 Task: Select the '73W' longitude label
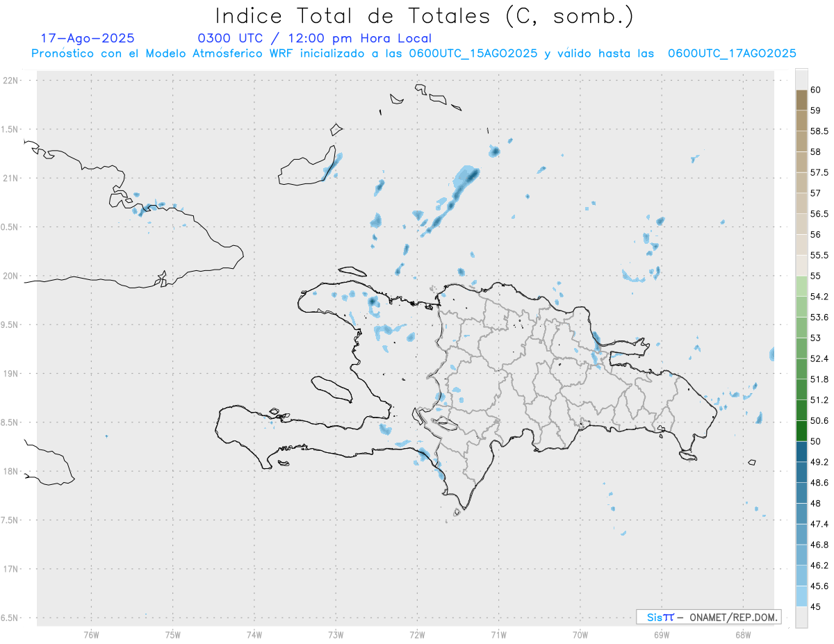(336, 634)
